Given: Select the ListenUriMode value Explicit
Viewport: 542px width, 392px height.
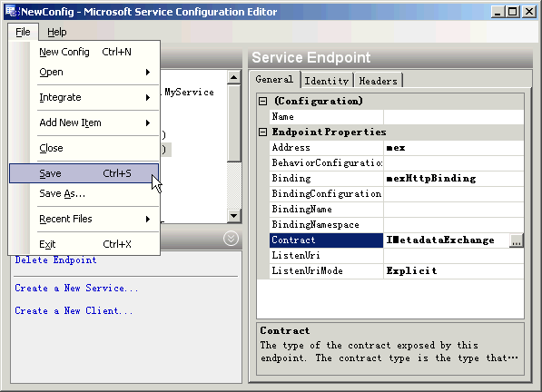Looking at the screenshot, I should coord(453,270).
